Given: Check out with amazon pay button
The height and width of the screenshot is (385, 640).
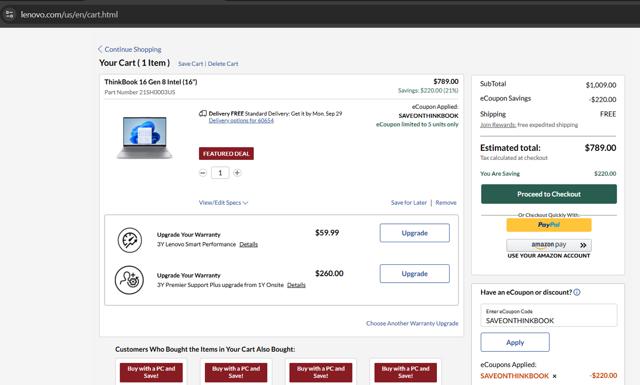Looking at the screenshot, I should (x=549, y=245).
